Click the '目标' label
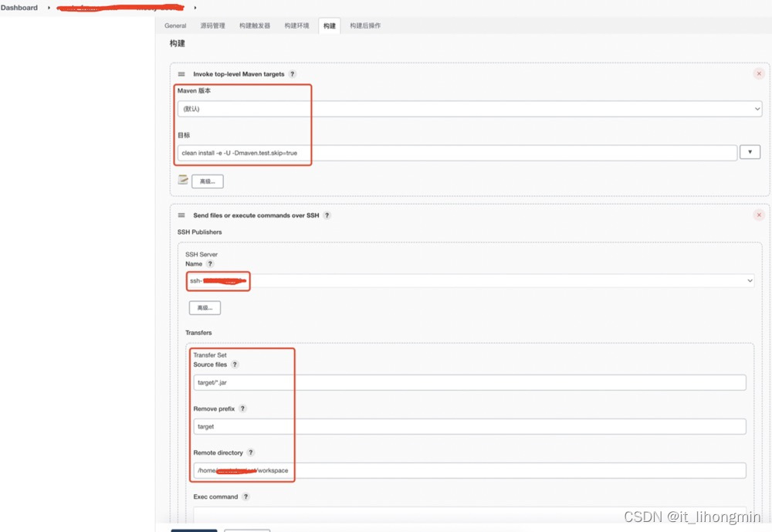 point(184,134)
